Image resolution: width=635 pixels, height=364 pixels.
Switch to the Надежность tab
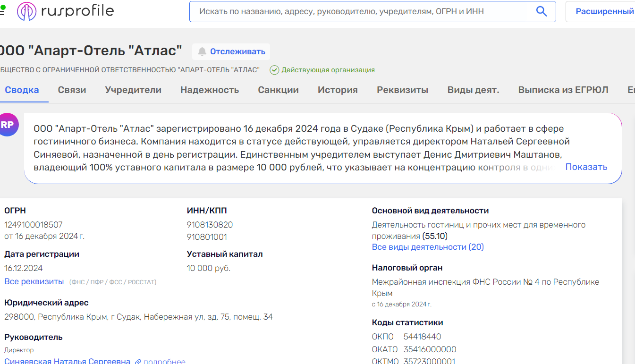210,90
